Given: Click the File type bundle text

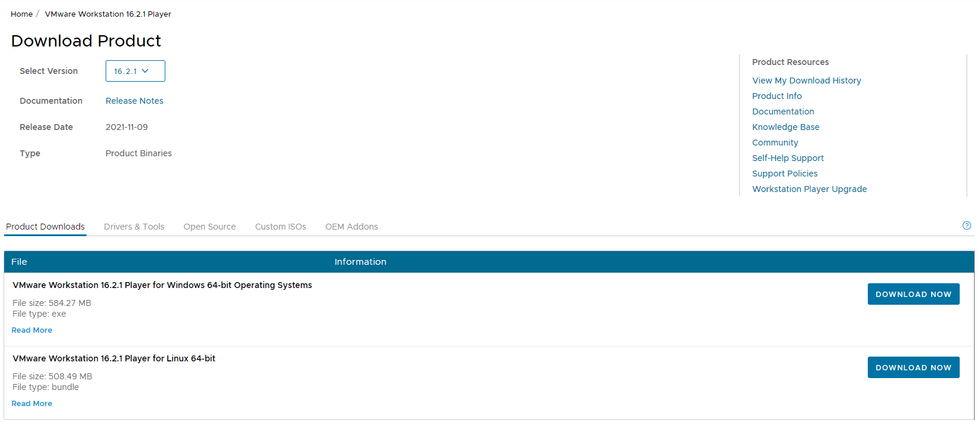Looking at the screenshot, I should coord(45,387).
